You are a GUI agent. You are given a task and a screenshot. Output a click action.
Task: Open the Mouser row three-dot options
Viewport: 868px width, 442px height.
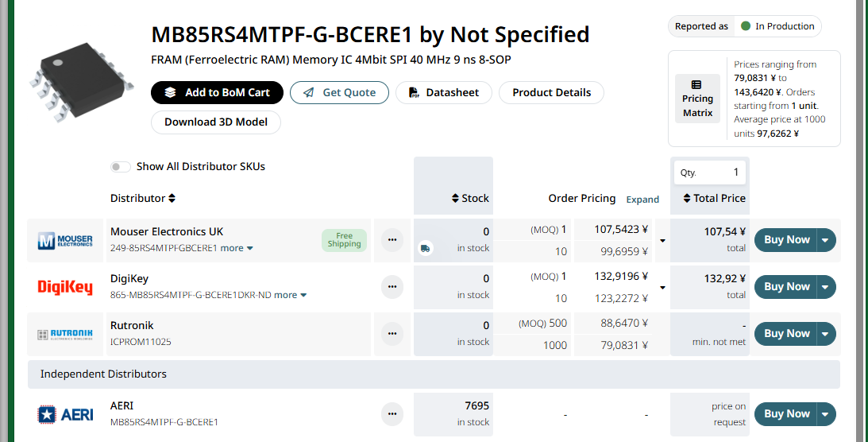click(392, 239)
